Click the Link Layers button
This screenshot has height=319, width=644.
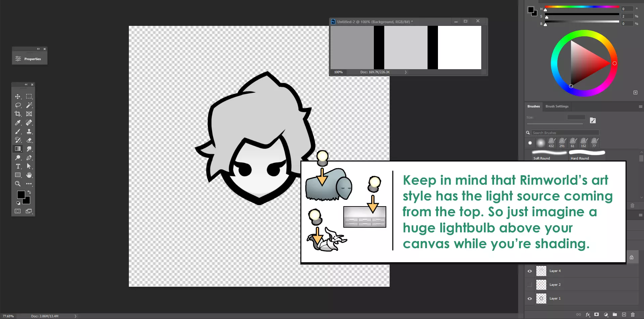579,315
